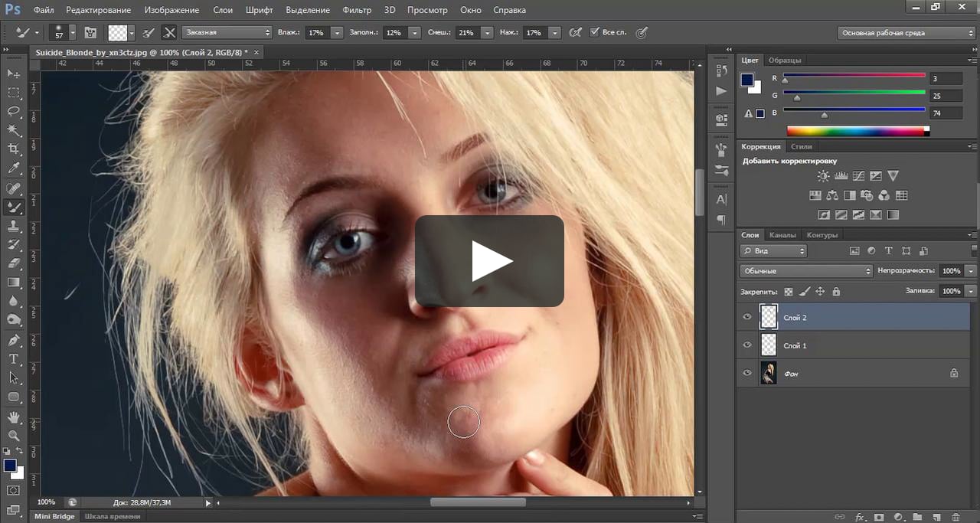This screenshot has width=980, height=523.
Task: Select the Rectangular Marquee tool
Action: (14, 92)
